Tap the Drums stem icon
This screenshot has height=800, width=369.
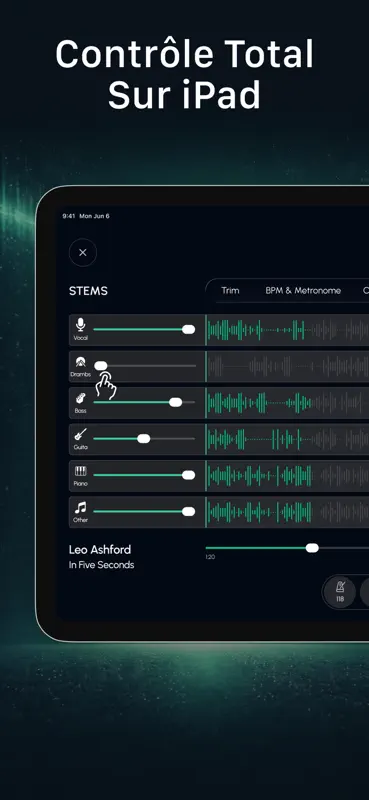point(81,362)
